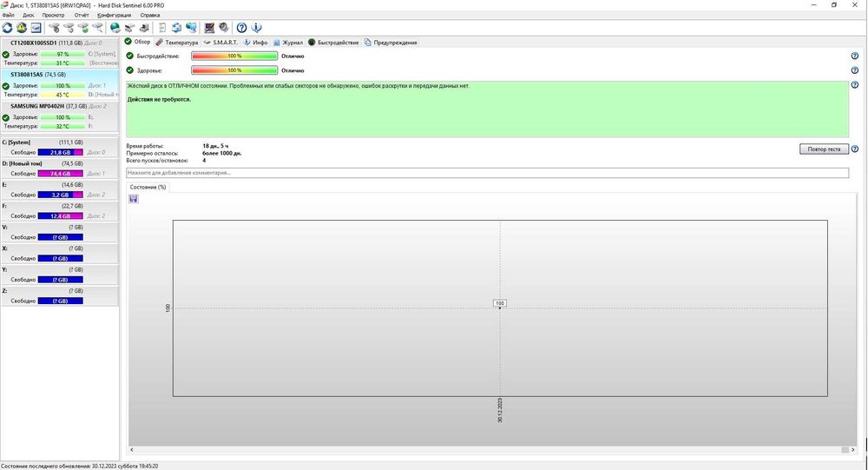Switch to the Обзор tab
The width and height of the screenshot is (868, 470).
click(x=137, y=42)
